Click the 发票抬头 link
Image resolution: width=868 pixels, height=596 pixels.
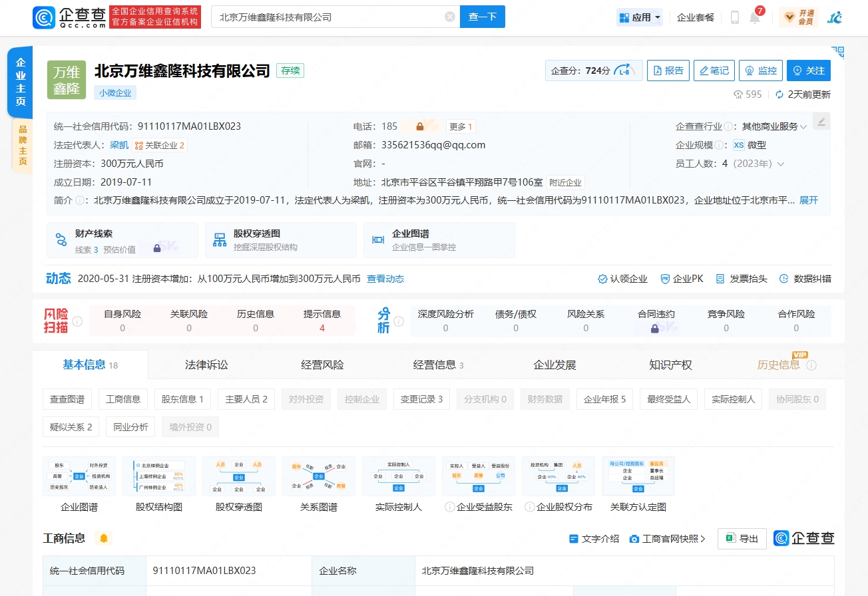pos(742,279)
